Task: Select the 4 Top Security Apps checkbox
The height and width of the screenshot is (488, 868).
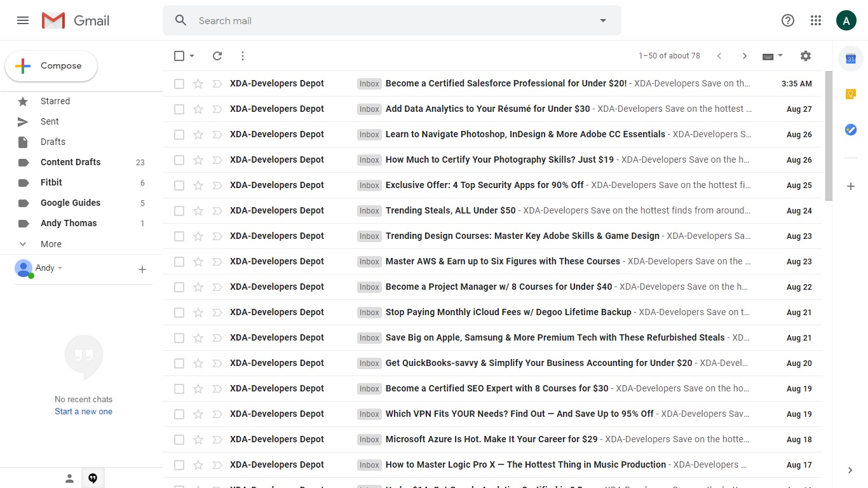Action: point(179,185)
